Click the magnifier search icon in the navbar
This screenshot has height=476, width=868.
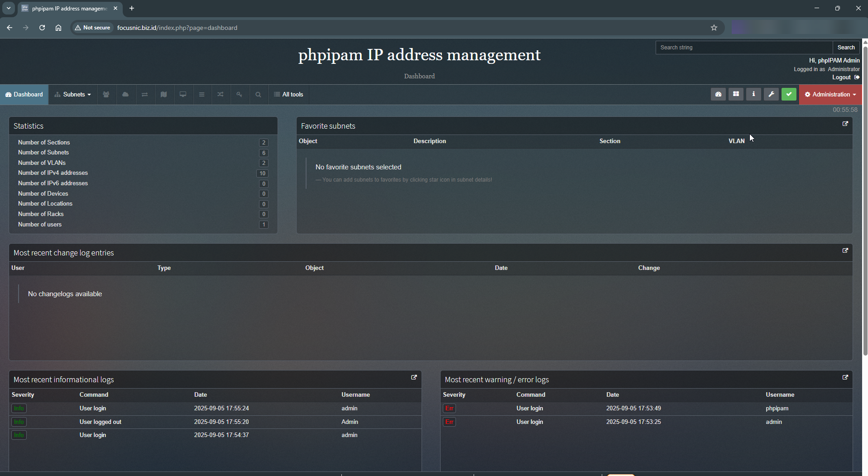click(258, 95)
